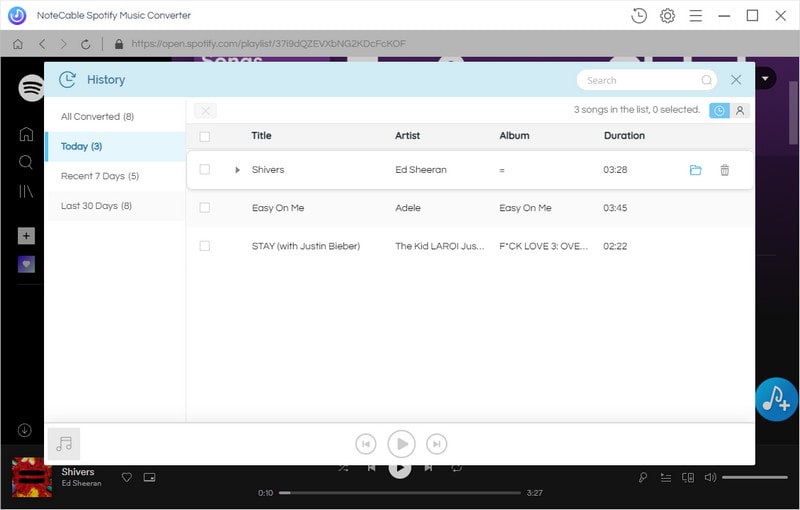Click The Kid LAROI artist cell
This screenshot has height=510, width=800.
pos(440,246)
